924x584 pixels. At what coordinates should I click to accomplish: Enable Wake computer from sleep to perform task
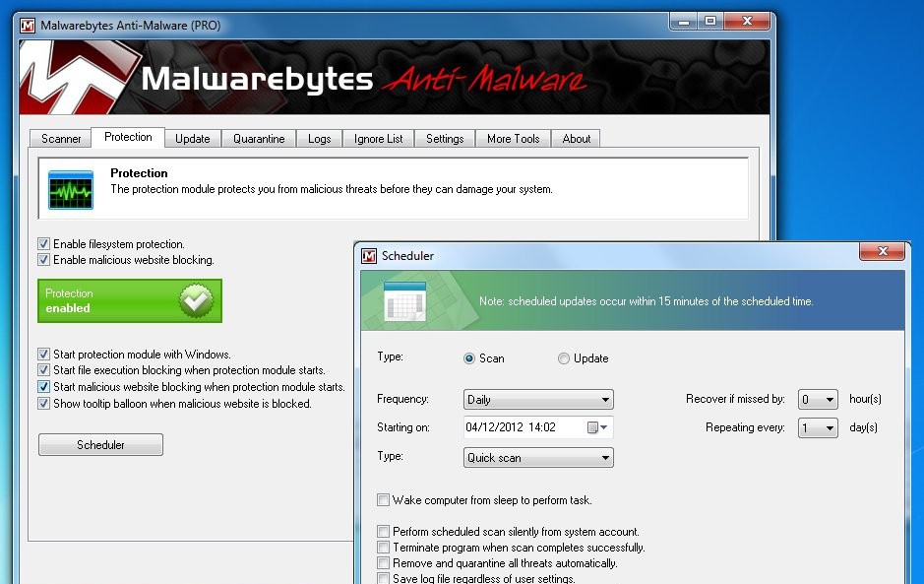pyautogui.click(x=383, y=499)
